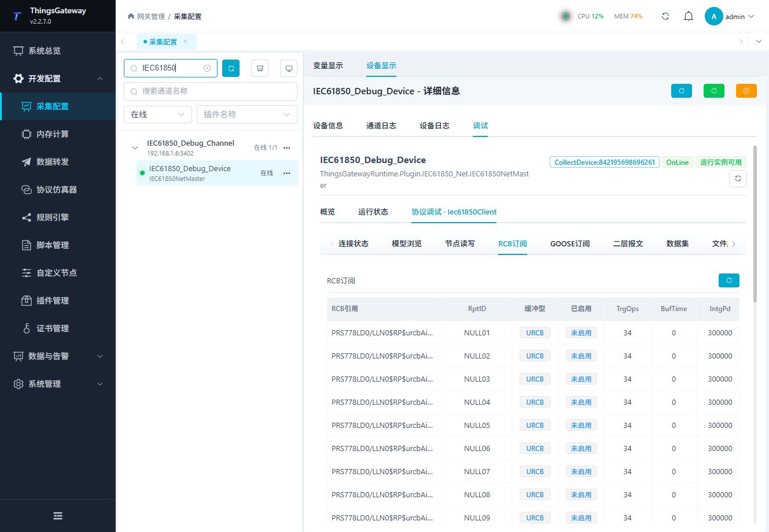Image resolution: width=769 pixels, height=532 pixels.
Task: Clear the IEC61850 search field
Action: [x=207, y=68]
